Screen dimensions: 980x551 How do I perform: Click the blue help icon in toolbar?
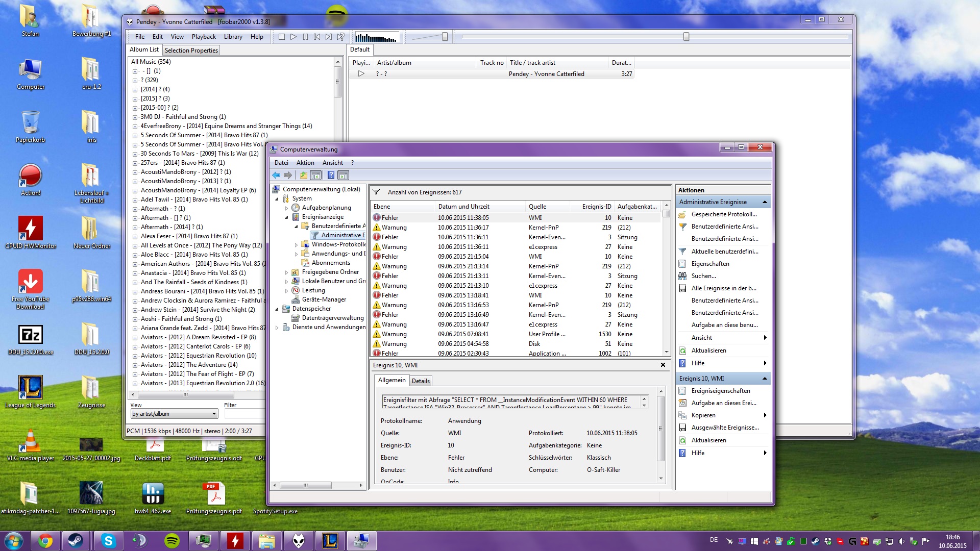point(331,176)
